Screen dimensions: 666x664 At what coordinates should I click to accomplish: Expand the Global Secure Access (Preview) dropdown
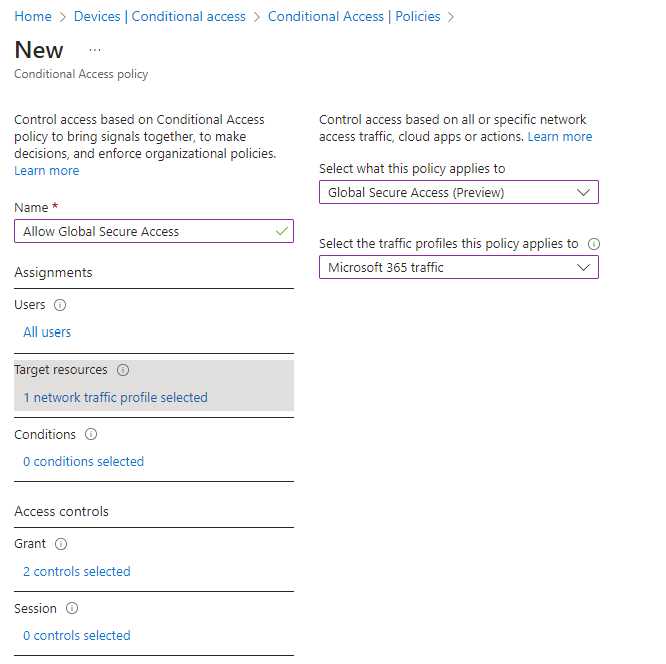[x=459, y=192]
